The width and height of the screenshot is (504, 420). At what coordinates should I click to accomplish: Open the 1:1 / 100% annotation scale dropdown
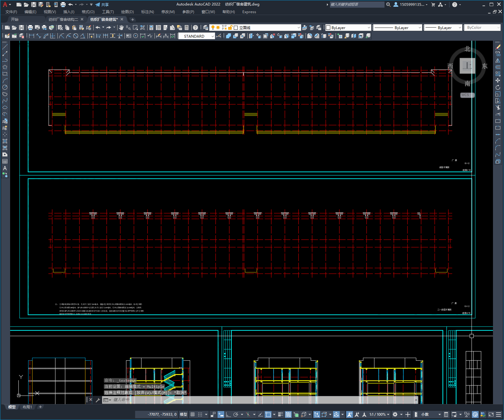[x=379, y=414]
